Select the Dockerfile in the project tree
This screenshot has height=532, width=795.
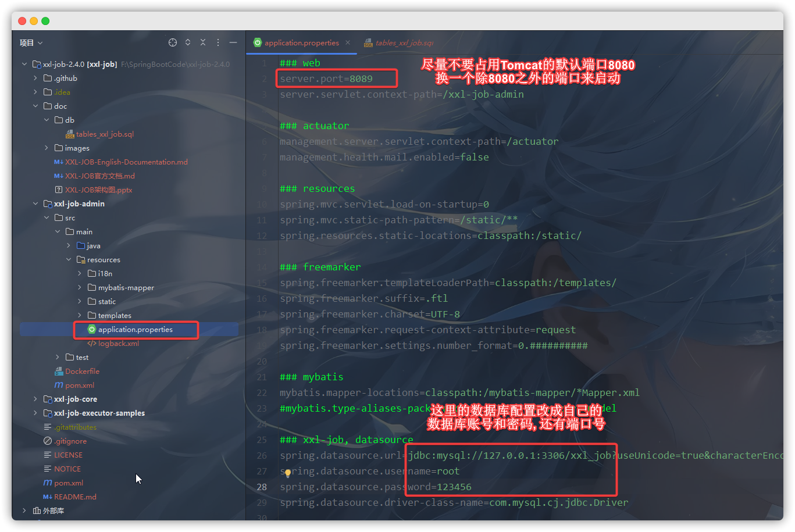pos(83,371)
